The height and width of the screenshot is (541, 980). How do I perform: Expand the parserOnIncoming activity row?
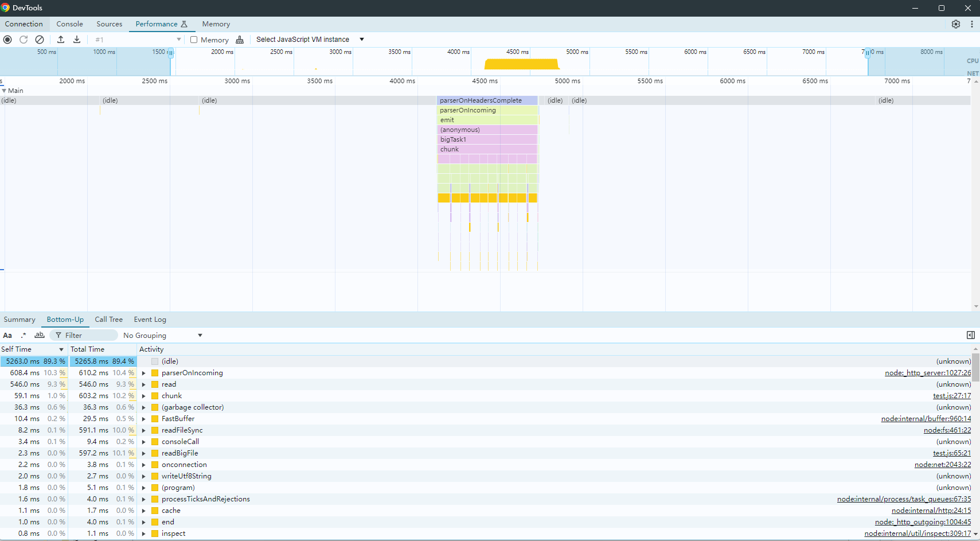(144, 373)
